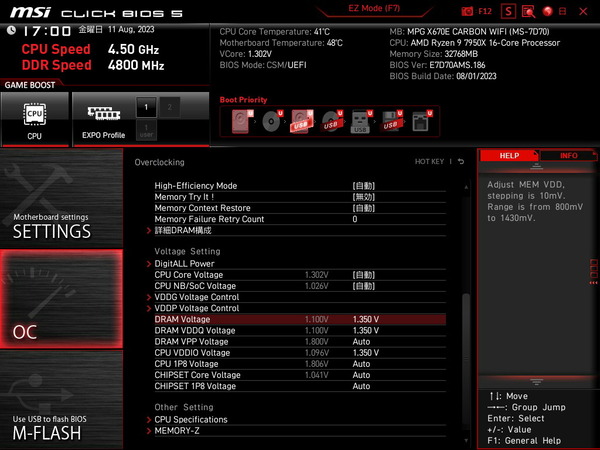Click the network boot device icon

(422, 121)
